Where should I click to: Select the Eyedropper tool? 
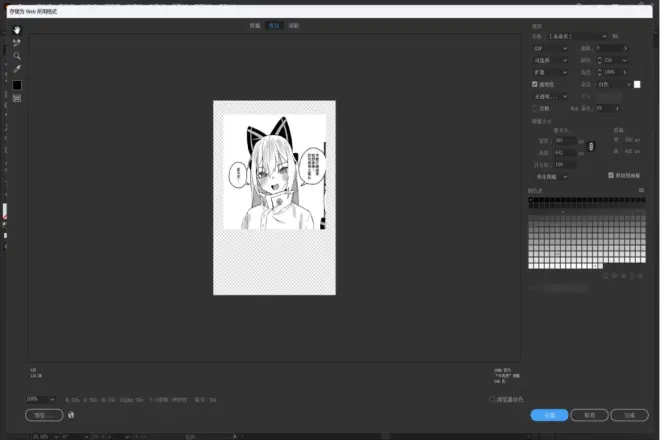tap(17, 69)
